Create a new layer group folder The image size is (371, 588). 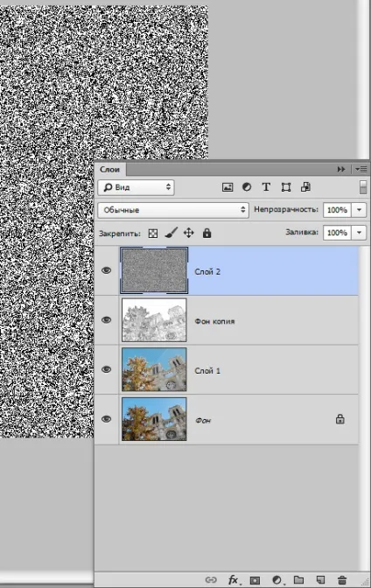tap(298, 580)
